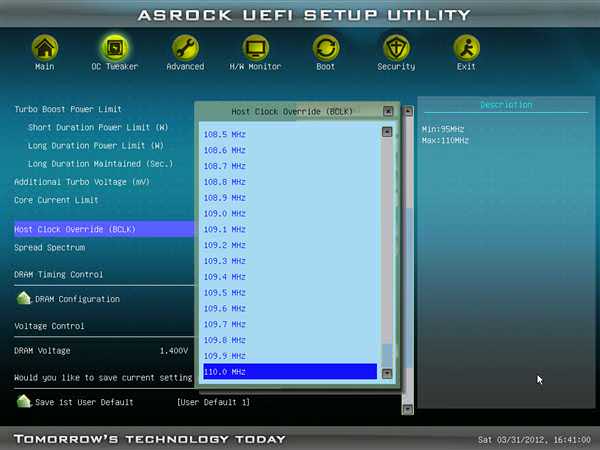Switch to the H/W Monitor tab label
Image resolution: width=600 pixels, height=450 pixels.
point(256,67)
